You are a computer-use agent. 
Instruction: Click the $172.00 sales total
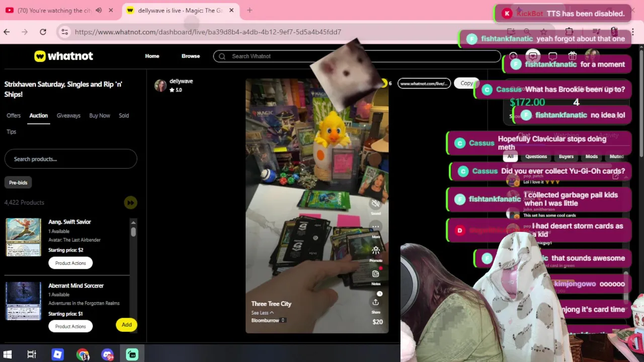pos(527,102)
